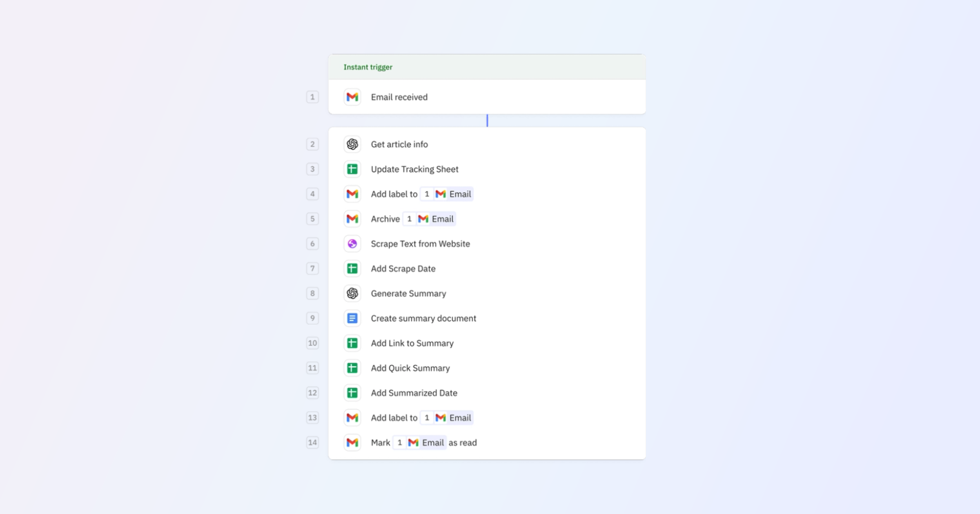
Task: Select the OpenAI icon beside Get article info
Action: pyautogui.click(x=352, y=144)
